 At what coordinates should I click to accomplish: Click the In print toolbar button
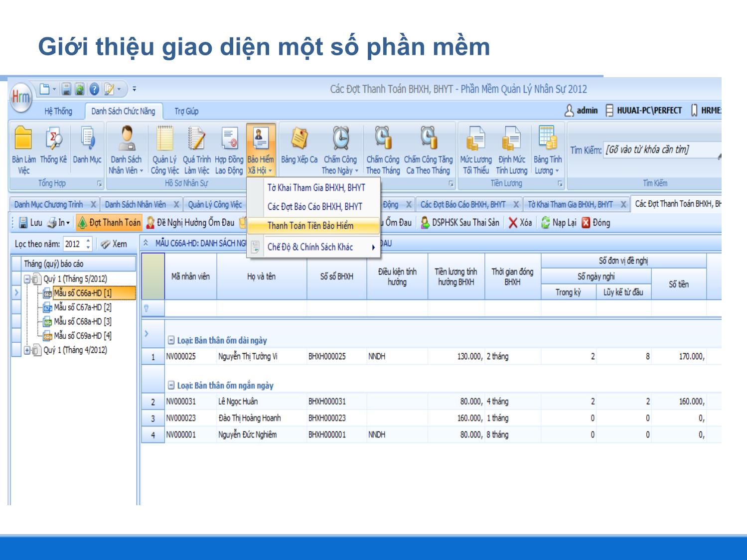pyautogui.click(x=59, y=223)
